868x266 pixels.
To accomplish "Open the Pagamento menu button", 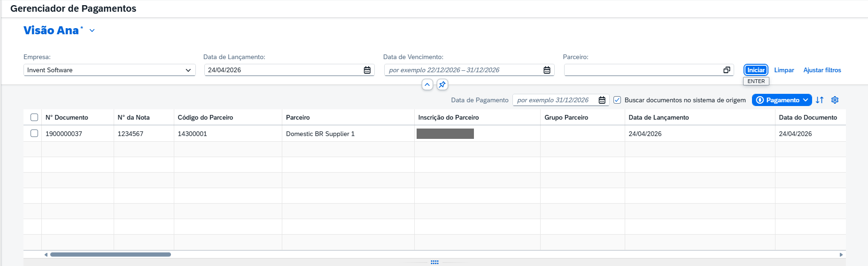I will [x=782, y=100].
